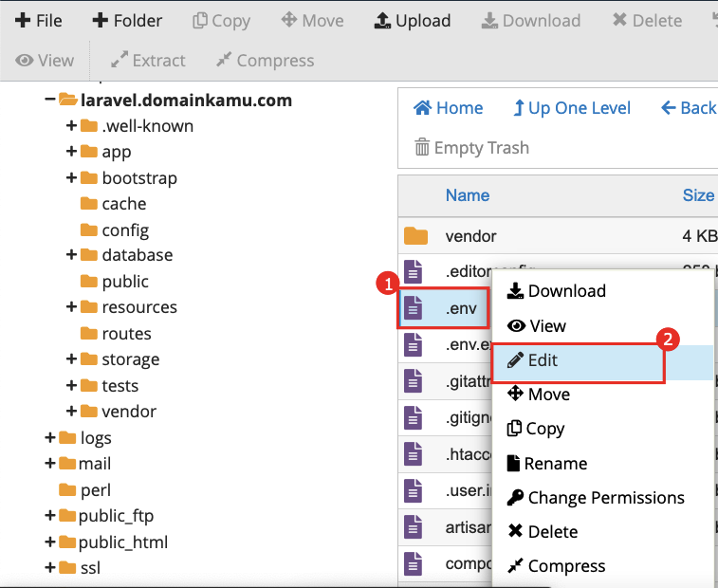The image size is (718, 588).
Task: Expand the app folder in tree
Action: pyautogui.click(x=71, y=151)
